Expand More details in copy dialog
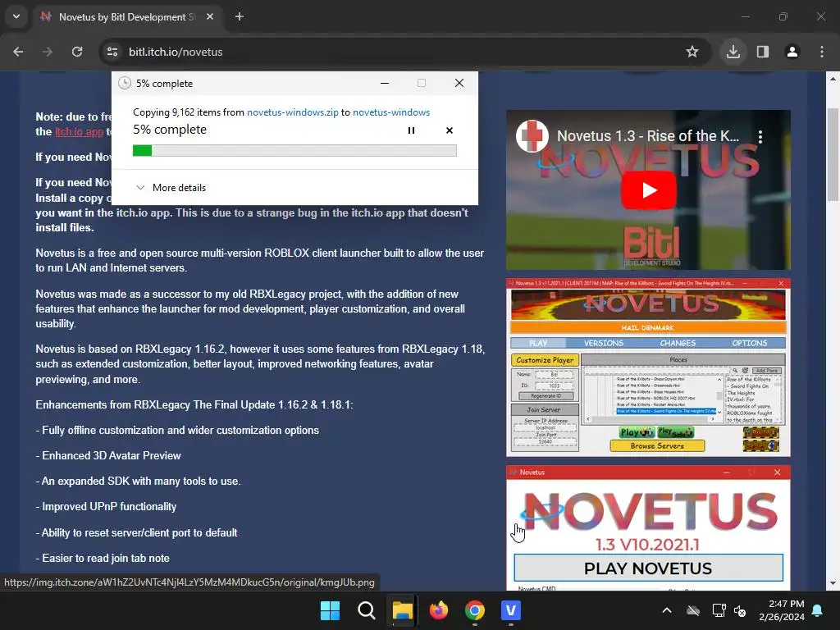The image size is (840, 630). tap(171, 188)
